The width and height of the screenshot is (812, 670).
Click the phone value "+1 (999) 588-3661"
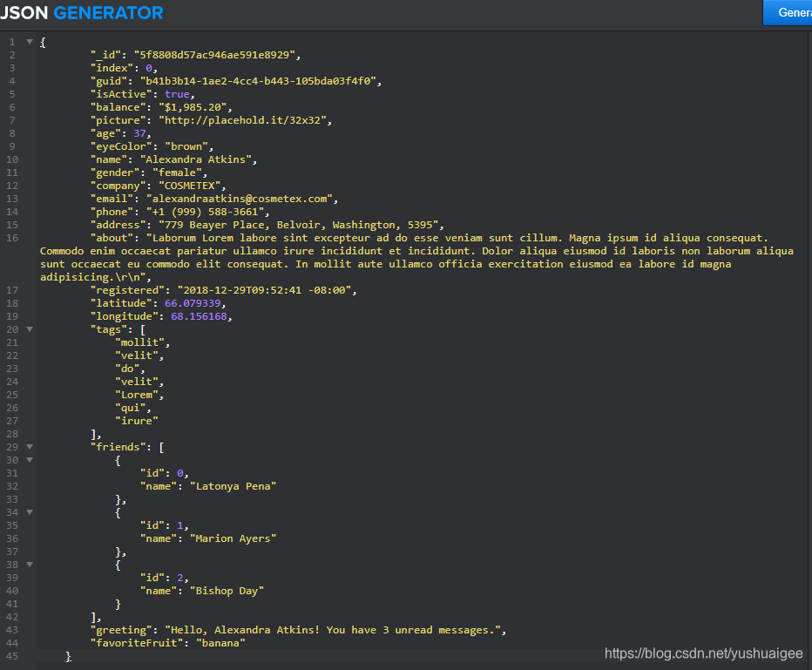[205, 212]
